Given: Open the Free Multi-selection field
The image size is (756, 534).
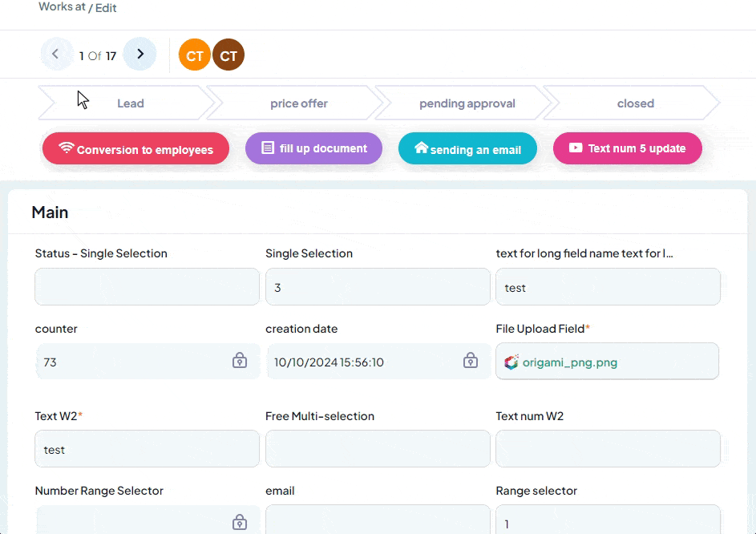Looking at the screenshot, I should coord(378,449).
